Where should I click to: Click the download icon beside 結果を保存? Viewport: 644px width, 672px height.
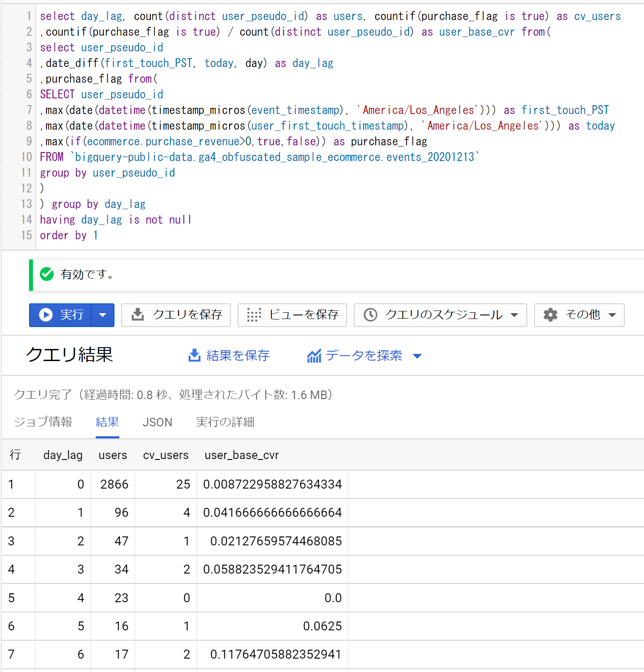point(195,356)
